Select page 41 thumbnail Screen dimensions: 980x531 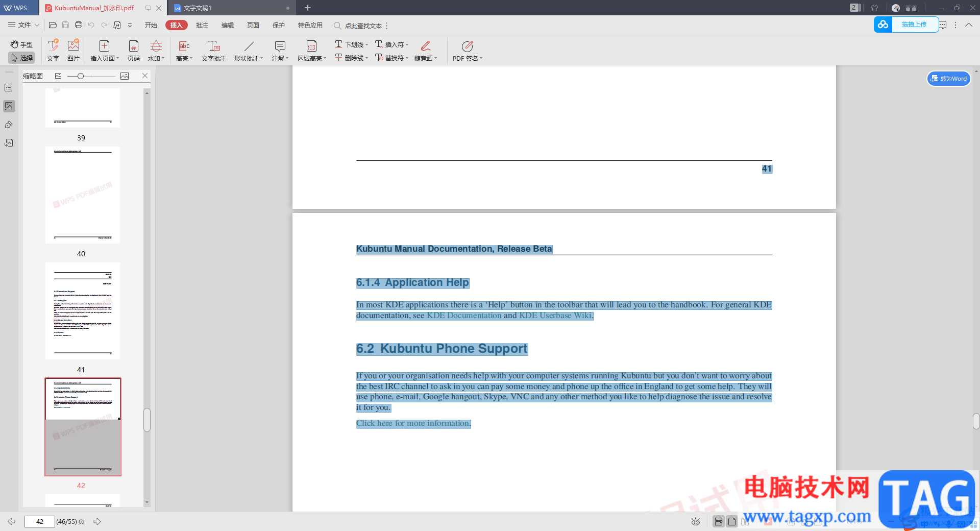tap(83, 311)
